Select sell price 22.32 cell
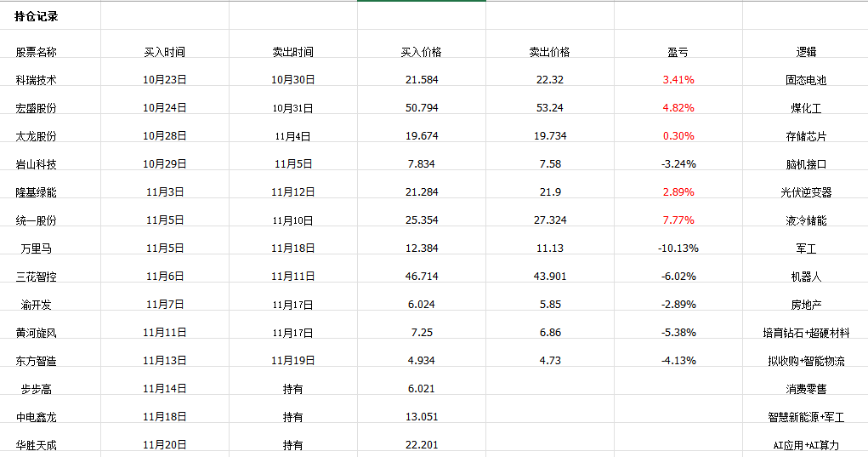868x457 pixels. coord(550,80)
